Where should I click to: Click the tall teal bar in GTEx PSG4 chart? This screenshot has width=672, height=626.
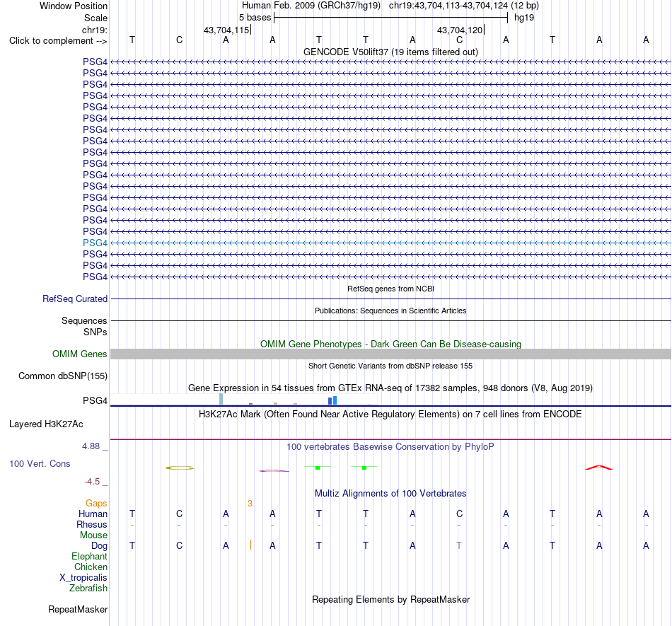point(221,399)
